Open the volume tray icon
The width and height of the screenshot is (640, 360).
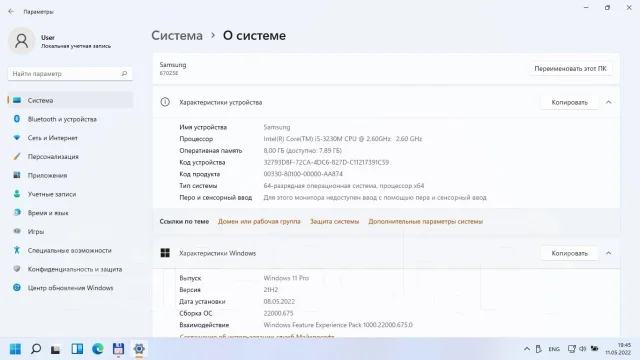[582, 349]
